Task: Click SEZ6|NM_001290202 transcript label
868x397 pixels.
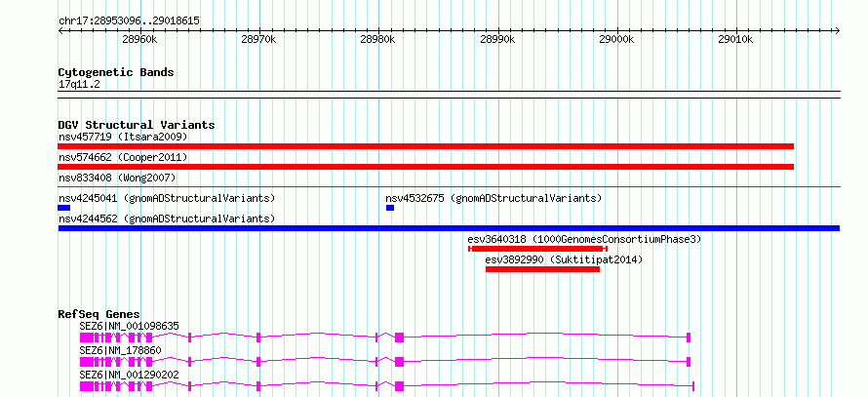Action: [130, 375]
